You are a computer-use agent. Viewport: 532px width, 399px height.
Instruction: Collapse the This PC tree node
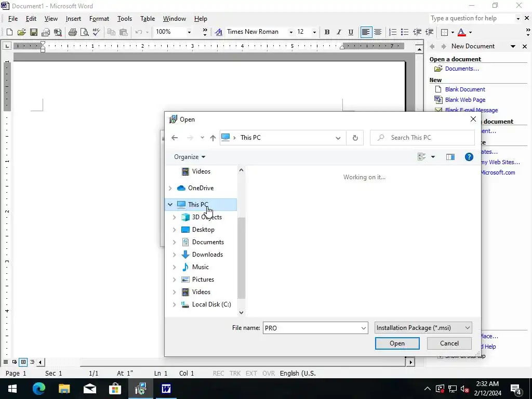(x=170, y=205)
